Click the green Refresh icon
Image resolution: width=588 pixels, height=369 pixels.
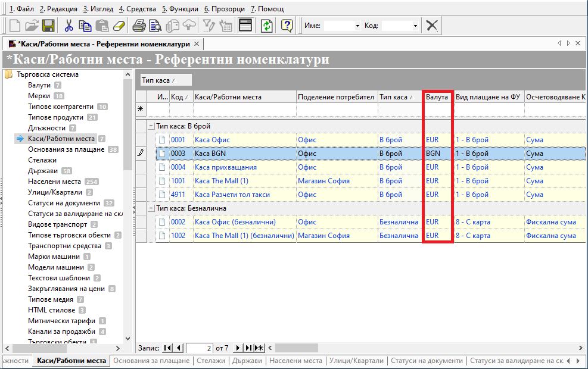pyautogui.click(x=267, y=26)
